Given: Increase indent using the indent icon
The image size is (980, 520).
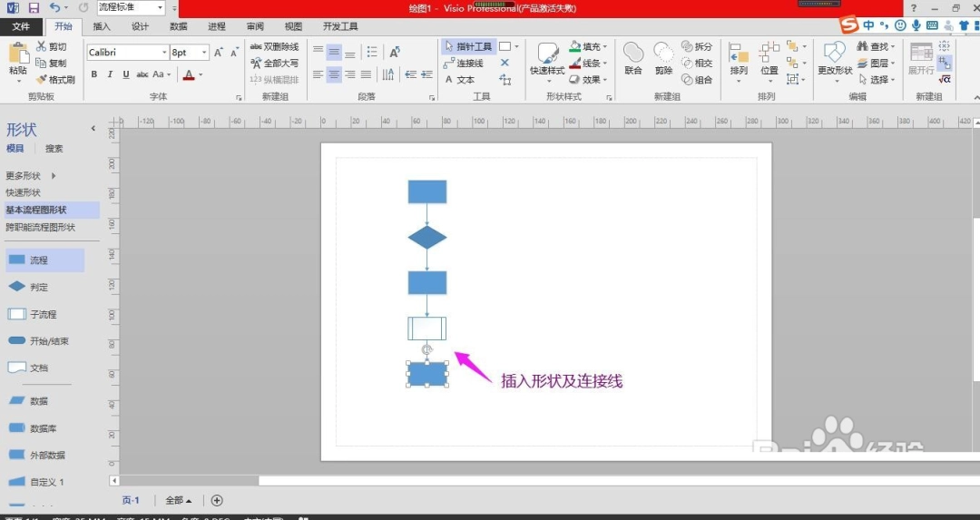Looking at the screenshot, I should pos(426,74).
